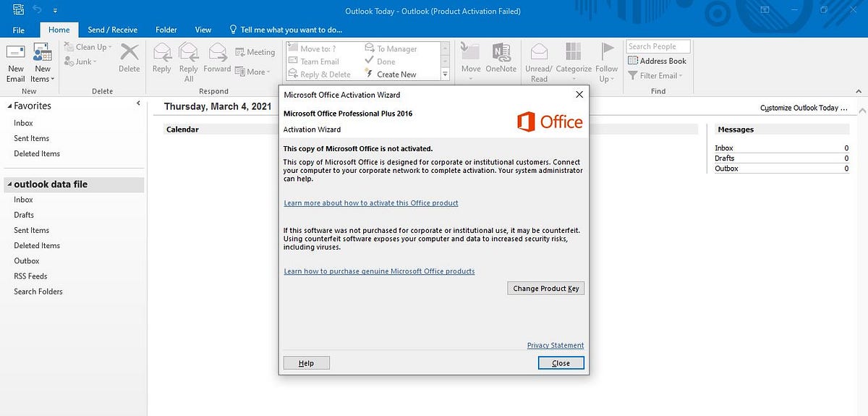Screen dimensions: 868x416
Task: Select the RSS Feeds folder
Action: click(x=30, y=276)
